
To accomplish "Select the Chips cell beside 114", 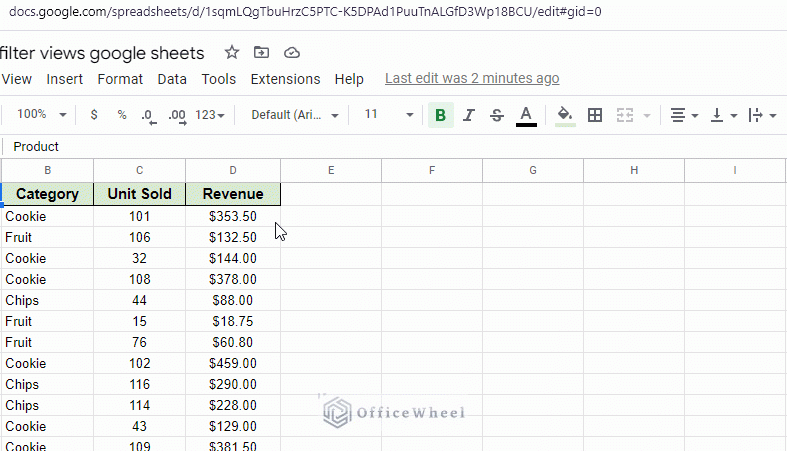I will coord(47,405).
